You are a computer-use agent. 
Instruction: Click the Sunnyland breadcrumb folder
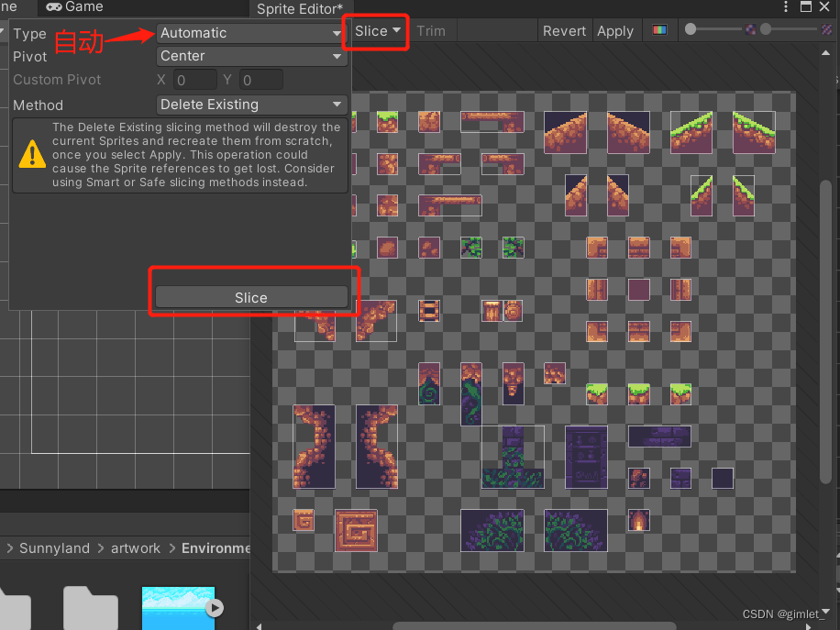(55, 548)
